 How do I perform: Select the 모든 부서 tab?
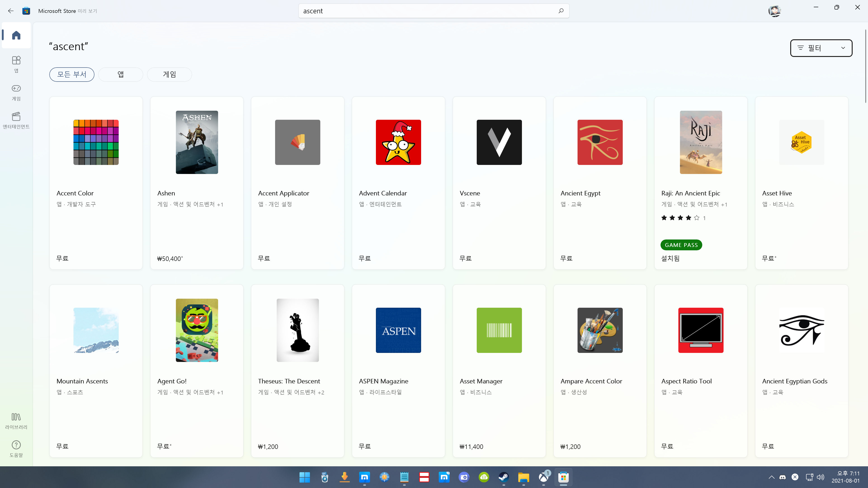click(72, 74)
